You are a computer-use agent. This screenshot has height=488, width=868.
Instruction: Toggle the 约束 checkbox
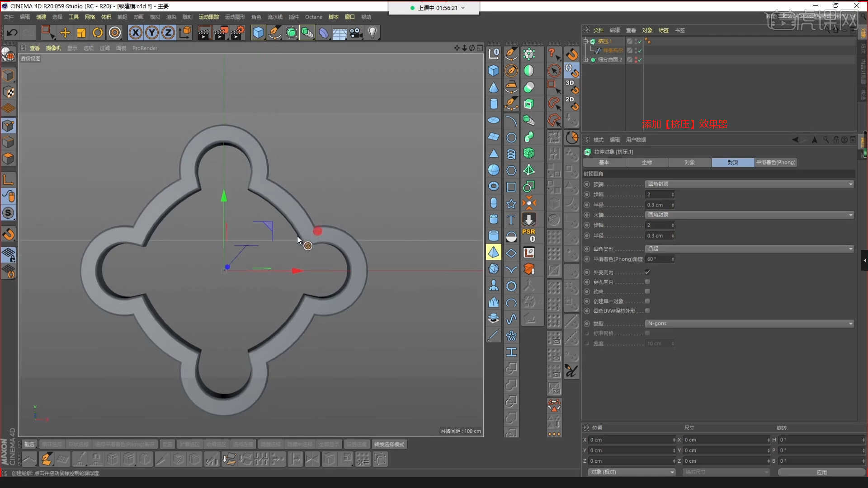tap(647, 291)
